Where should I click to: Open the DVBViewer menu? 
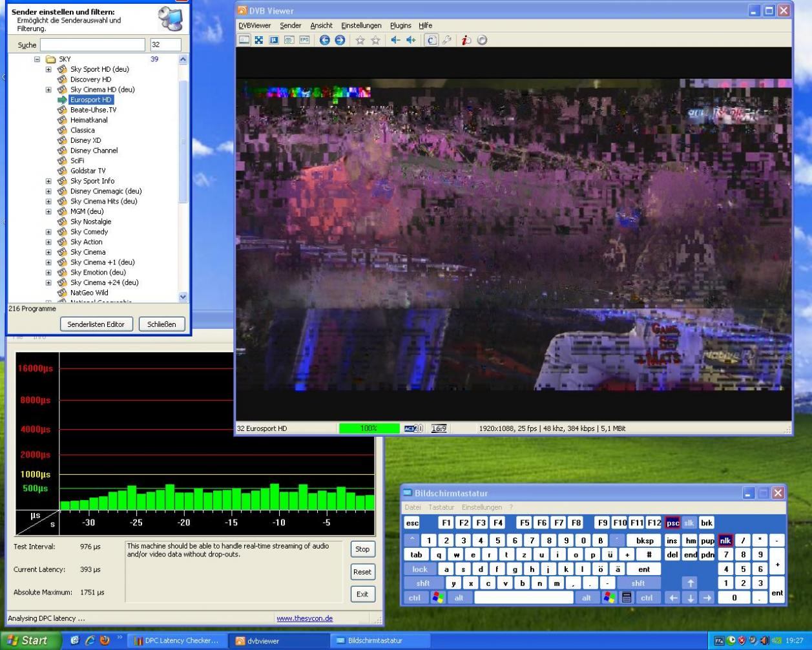pyautogui.click(x=255, y=25)
